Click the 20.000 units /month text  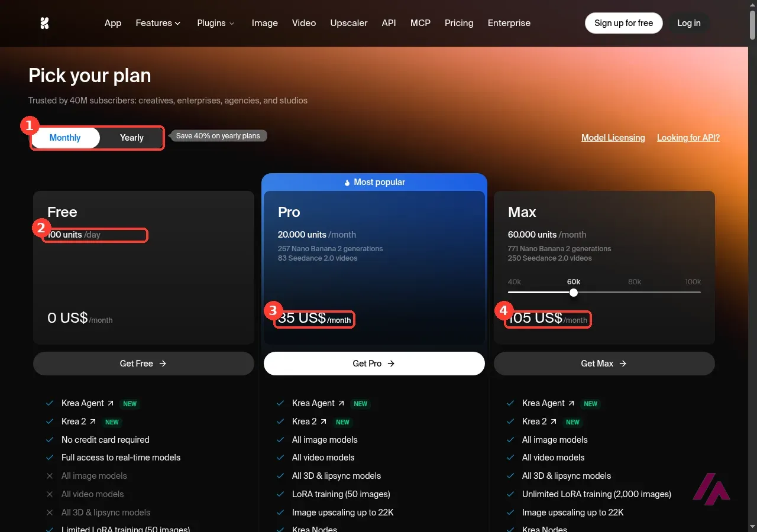317,235
